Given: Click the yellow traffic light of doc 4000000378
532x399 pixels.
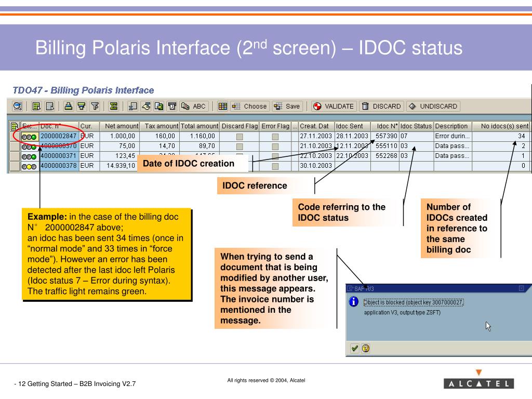Looking at the screenshot, I should 29,166.
